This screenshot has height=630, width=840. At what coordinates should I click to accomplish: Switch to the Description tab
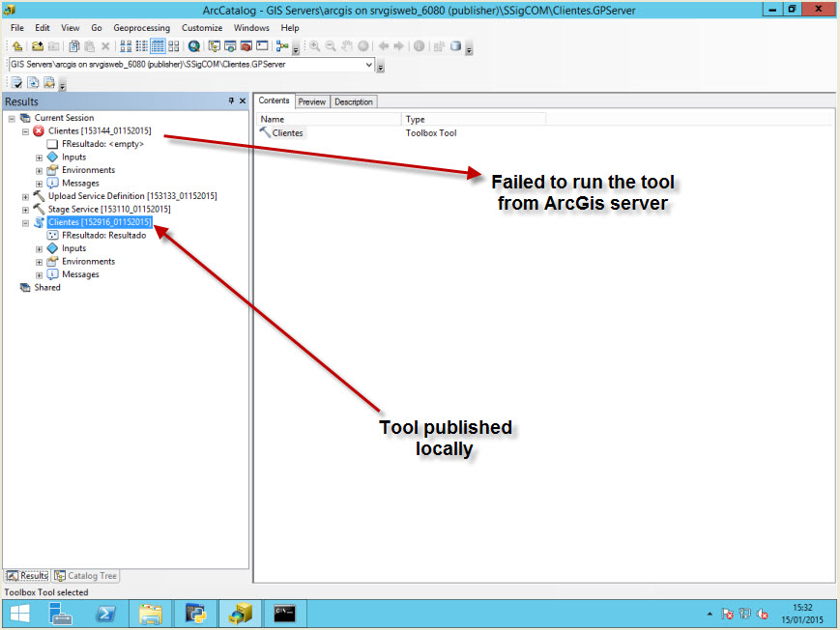pyautogui.click(x=354, y=101)
